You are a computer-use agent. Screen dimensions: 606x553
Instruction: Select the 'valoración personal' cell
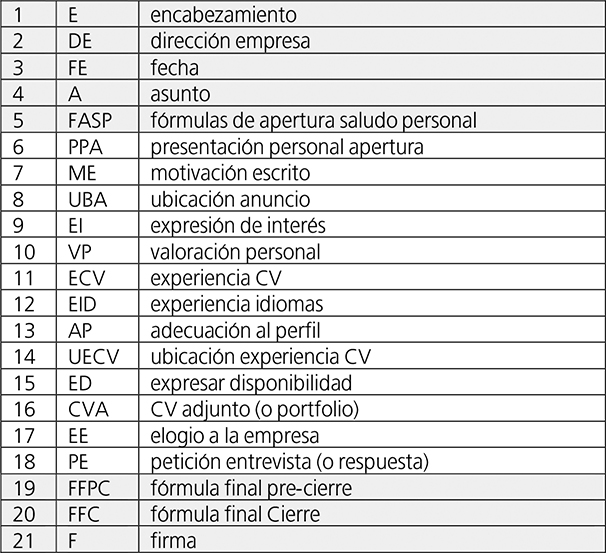(235, 251)
